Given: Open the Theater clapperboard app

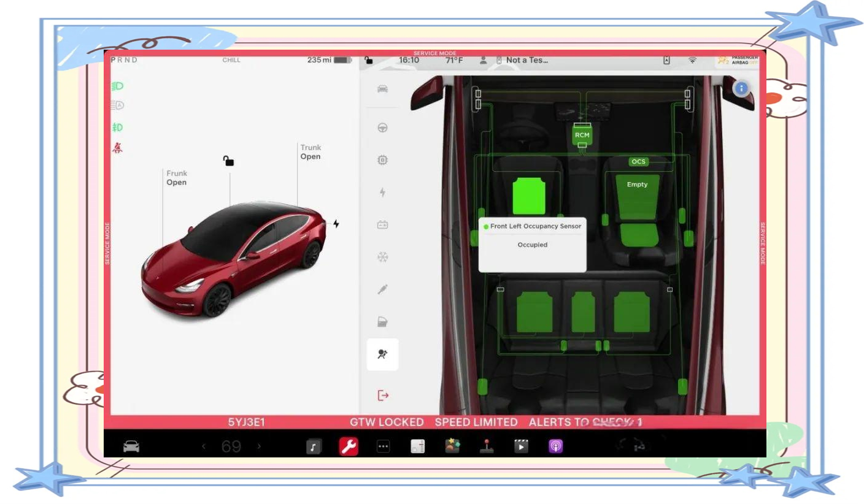Looking at the screenshot, I should 520,446.
